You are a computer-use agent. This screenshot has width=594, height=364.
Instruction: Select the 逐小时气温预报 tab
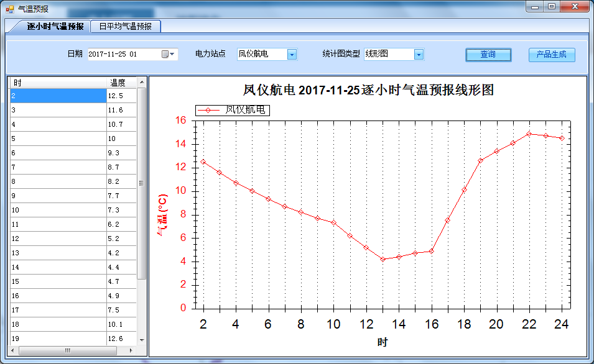55,27
